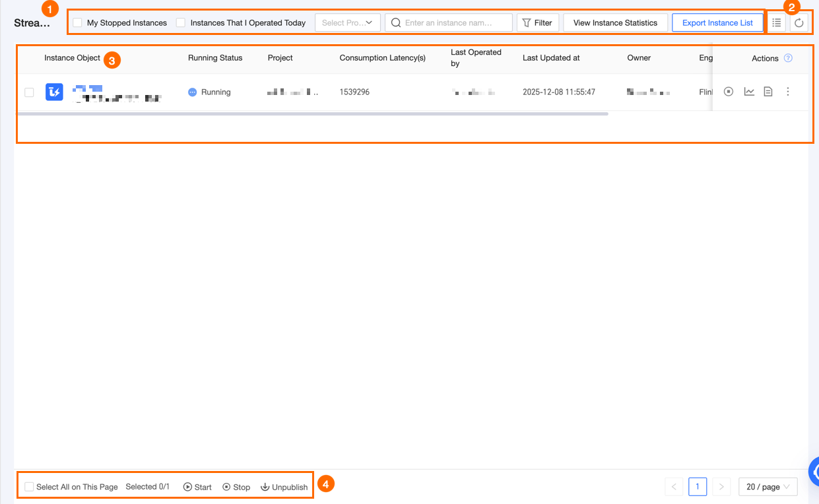
Task: Click the Actions help question mark icon
Action: tap(788, 58)
